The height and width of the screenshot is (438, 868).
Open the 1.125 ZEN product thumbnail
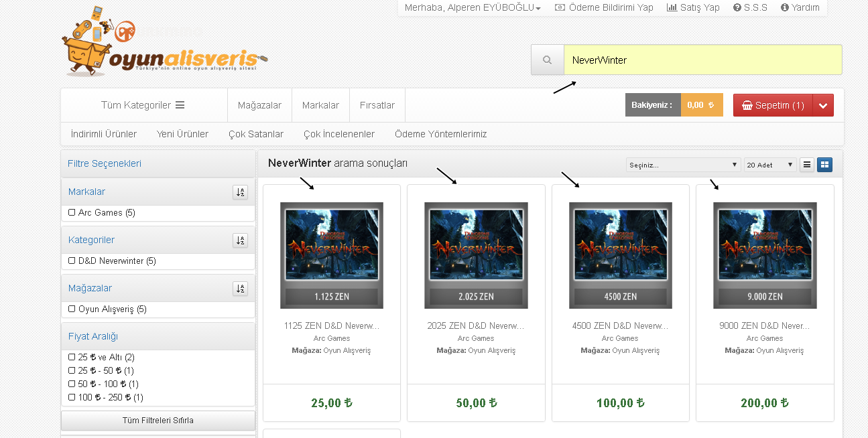coord(332,255)
